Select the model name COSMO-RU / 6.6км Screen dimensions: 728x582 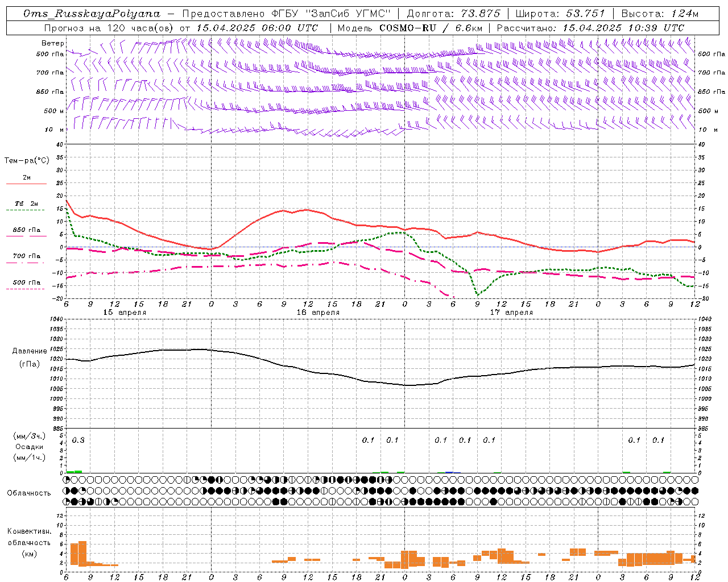(431, 28)
